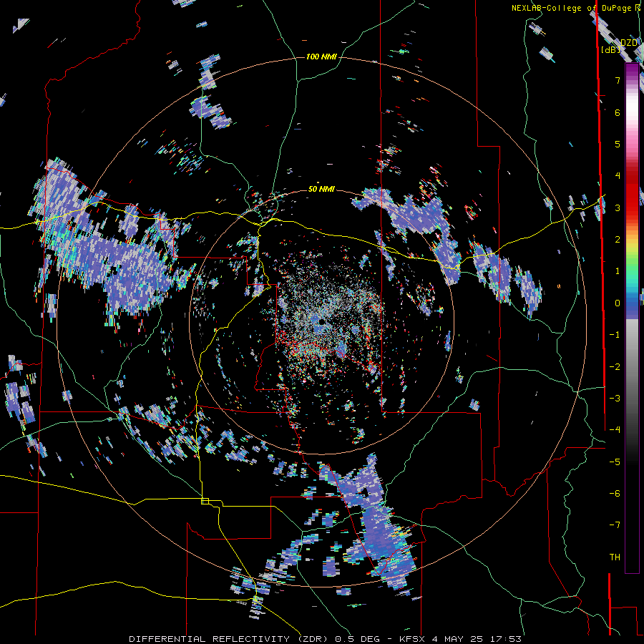This screenshot has width=644, height=644.
Task: Click the -2 value on the dB scale
Action: point(615,367)
